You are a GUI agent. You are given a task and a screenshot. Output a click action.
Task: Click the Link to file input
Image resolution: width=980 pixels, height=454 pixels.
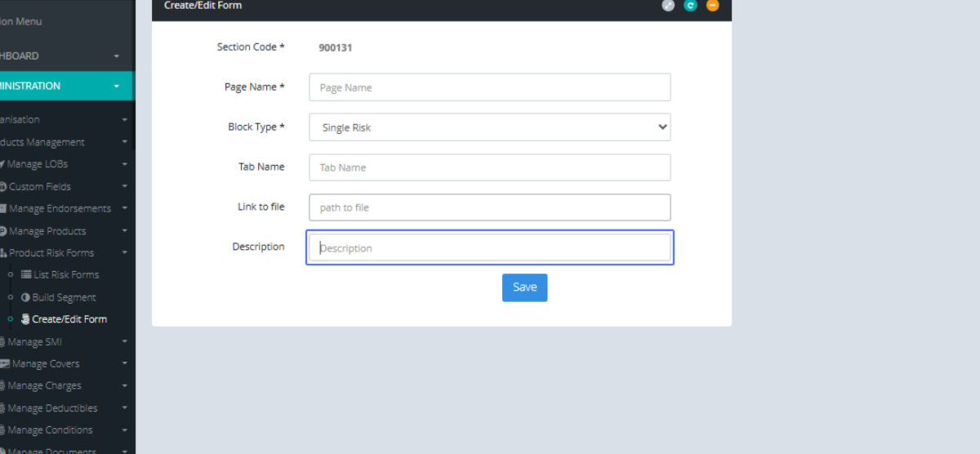pos(489,207)
